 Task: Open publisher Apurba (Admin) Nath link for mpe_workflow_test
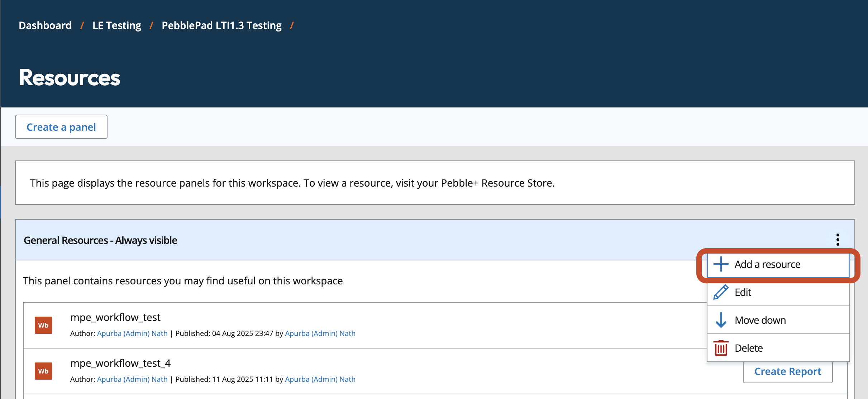click(320, 333)
